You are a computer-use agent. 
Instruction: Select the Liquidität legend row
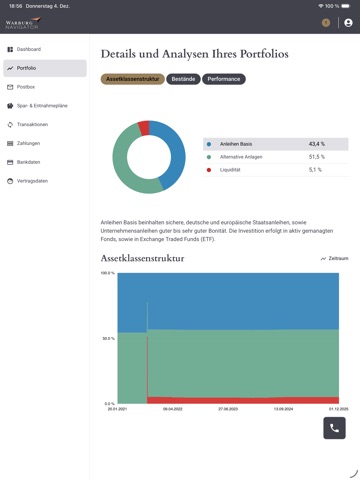276,170
